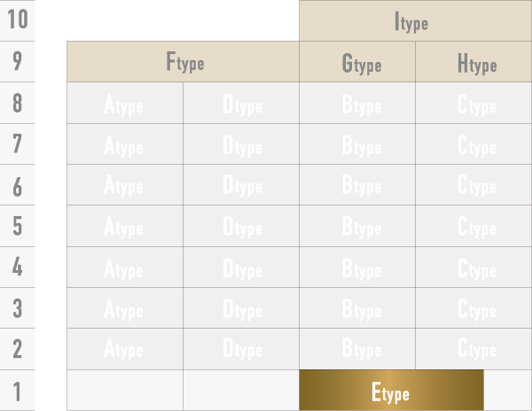This screenshot has height=411, width=532.
Task: Choose the Btype unit on floor 2
Action: [357, 349]
